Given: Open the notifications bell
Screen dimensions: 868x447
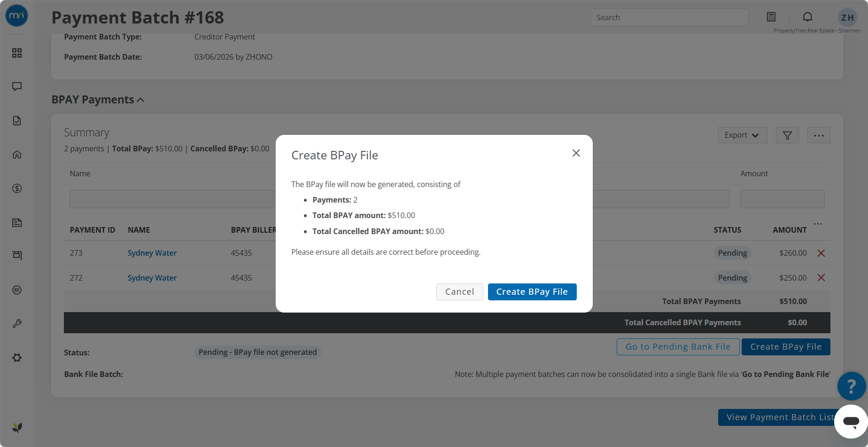Looking at the screenshot, I should [807, 17].
